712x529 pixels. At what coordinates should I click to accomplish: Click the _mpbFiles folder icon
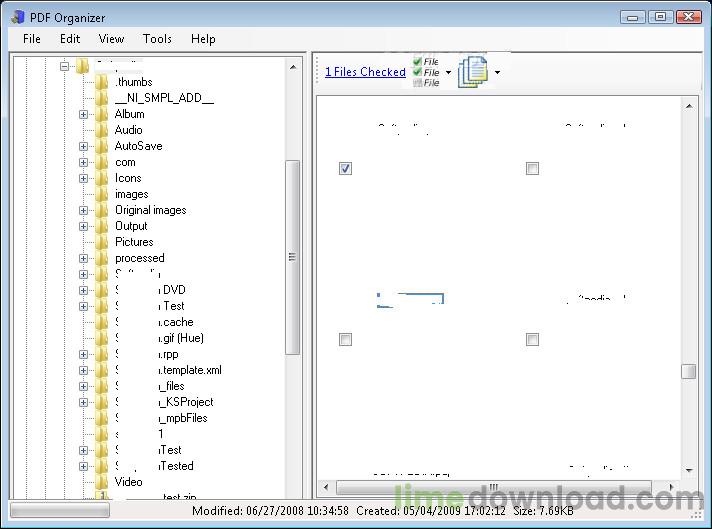[x=102, y=418]
